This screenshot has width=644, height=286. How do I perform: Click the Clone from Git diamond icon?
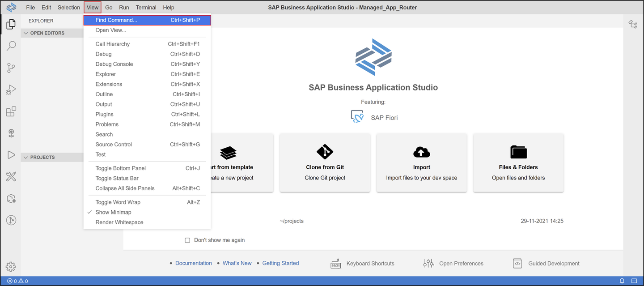[x=325, y=152]
